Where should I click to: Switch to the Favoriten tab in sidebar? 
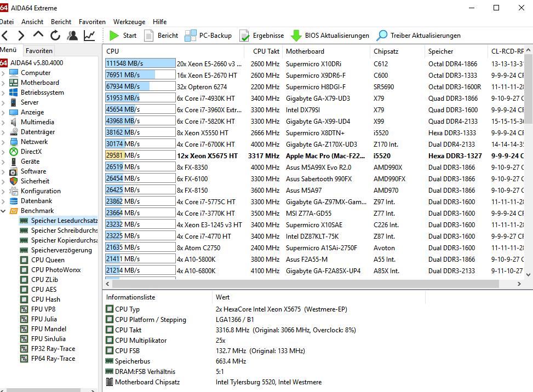pyautogui.click(x=39, y=50)
